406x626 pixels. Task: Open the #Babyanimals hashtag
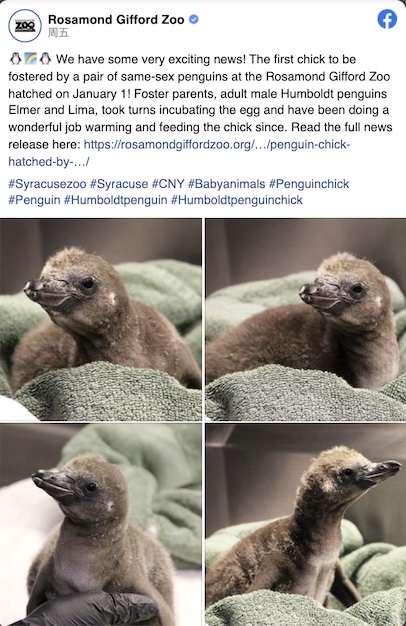point(226,184)
